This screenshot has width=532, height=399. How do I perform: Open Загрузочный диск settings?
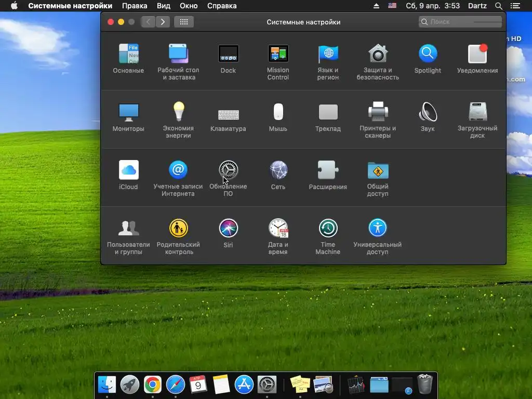click(477, 121)
